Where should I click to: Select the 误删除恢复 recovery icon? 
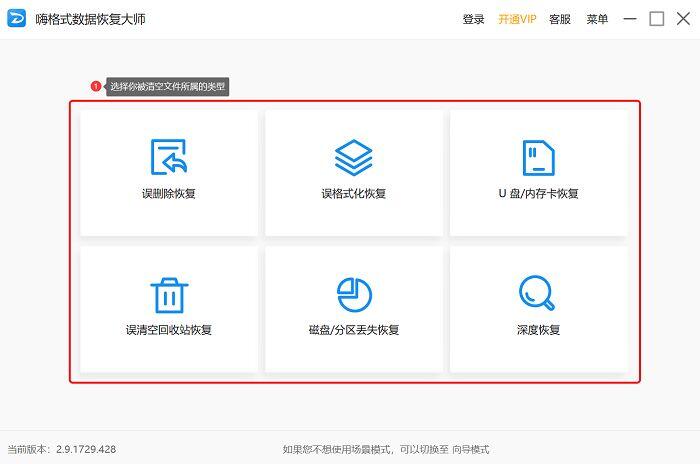coord(168,157)
